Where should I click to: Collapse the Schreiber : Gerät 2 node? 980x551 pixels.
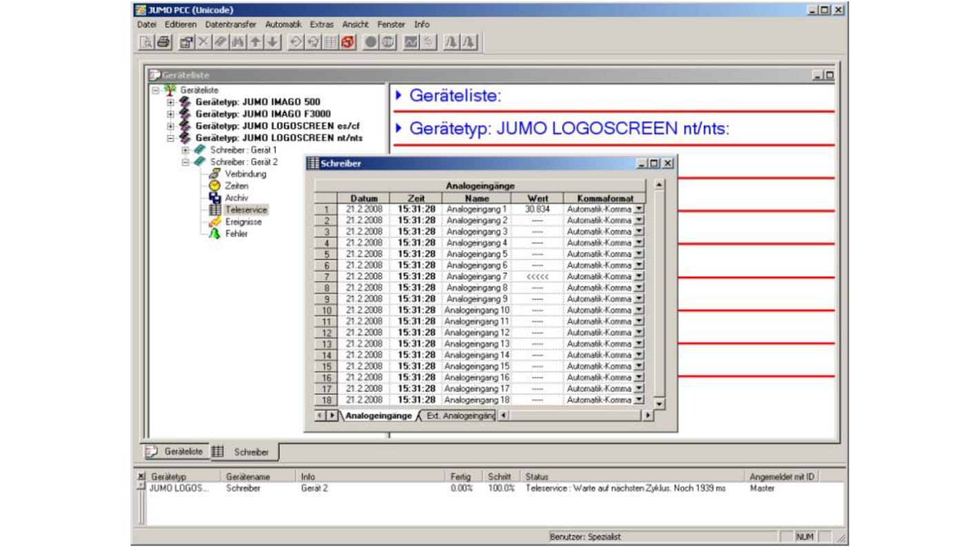(185, 162)
